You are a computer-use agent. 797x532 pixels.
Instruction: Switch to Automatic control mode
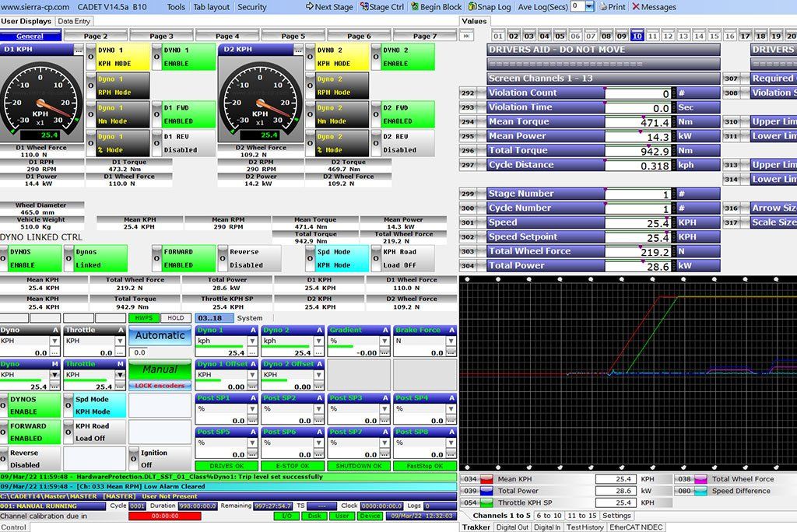tap(160, 335)
